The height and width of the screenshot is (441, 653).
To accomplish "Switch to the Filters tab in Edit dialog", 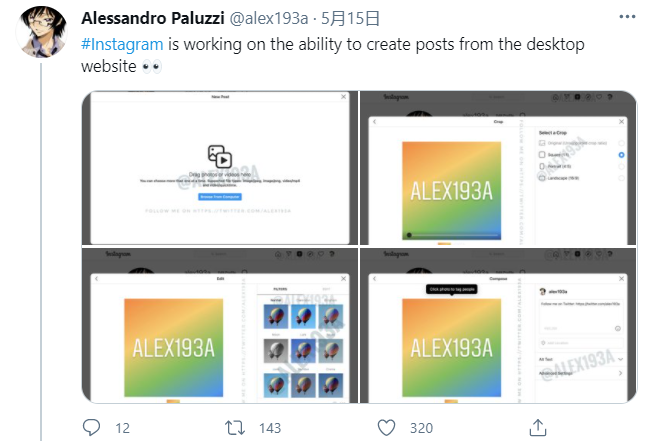I will click(280, 289).
